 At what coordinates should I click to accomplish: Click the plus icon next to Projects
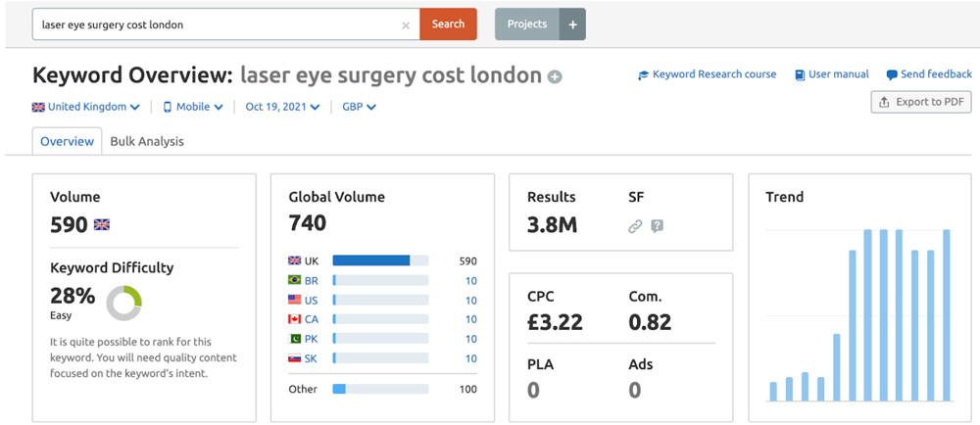[572, 24]
